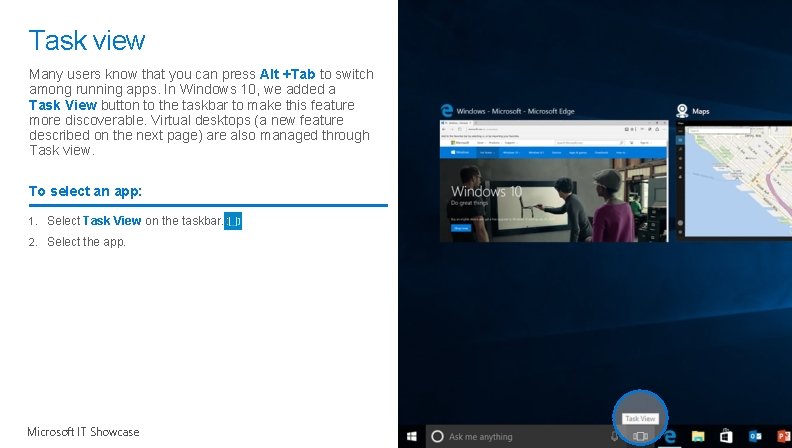Click the 'Maps' window title text
The height and width of the screenshot is (448, 792).
[x=701, y=111]
